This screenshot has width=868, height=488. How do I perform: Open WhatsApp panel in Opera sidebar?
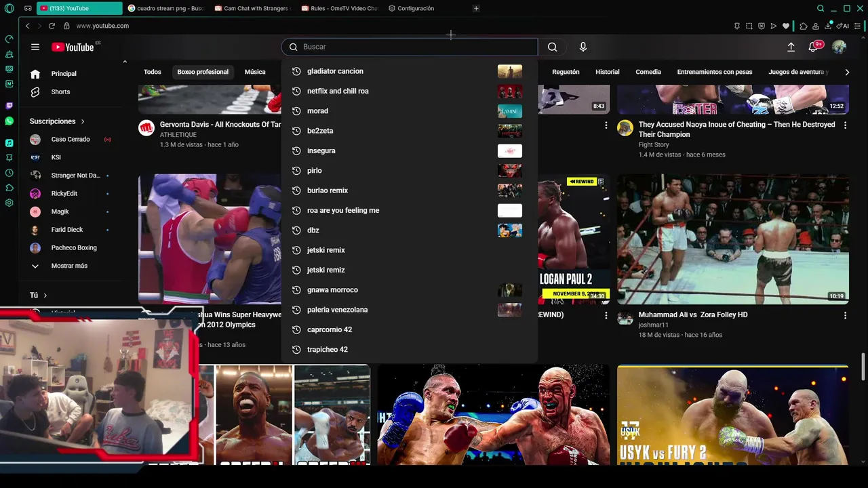(9, 121)
